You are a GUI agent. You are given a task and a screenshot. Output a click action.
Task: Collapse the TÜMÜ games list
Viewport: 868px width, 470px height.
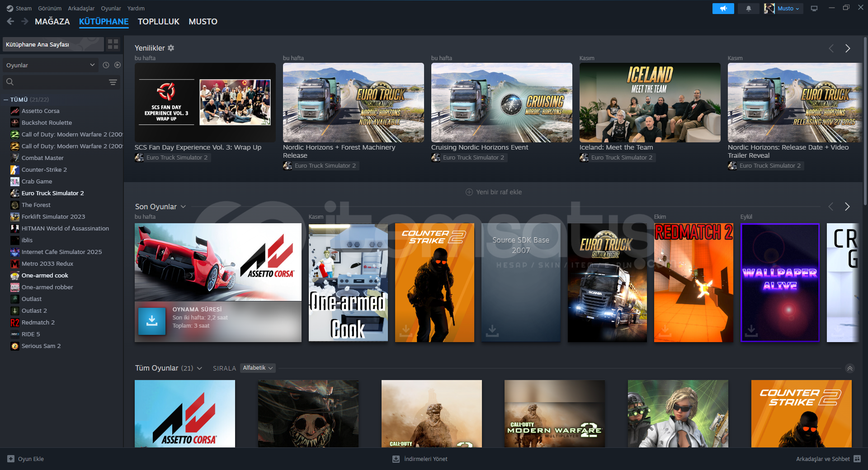point(6,99)
